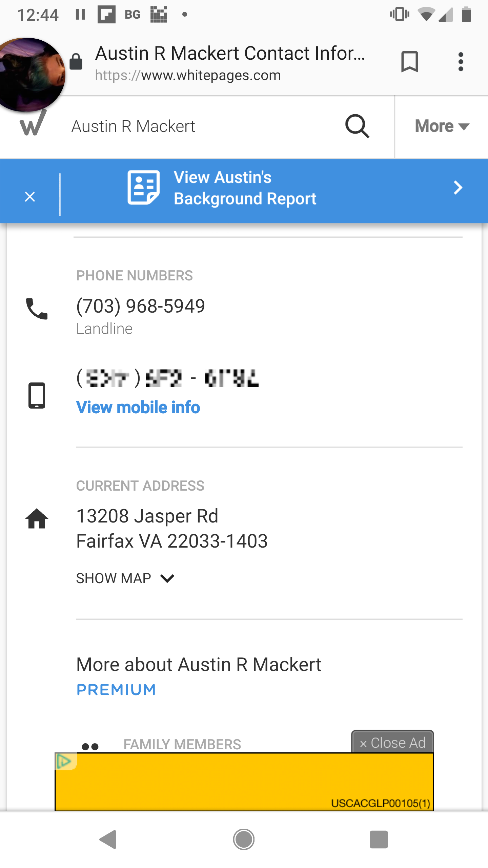Tap the BG notification icon in status bar
This screenshot has width=488, height=868.
coord(133,15)
